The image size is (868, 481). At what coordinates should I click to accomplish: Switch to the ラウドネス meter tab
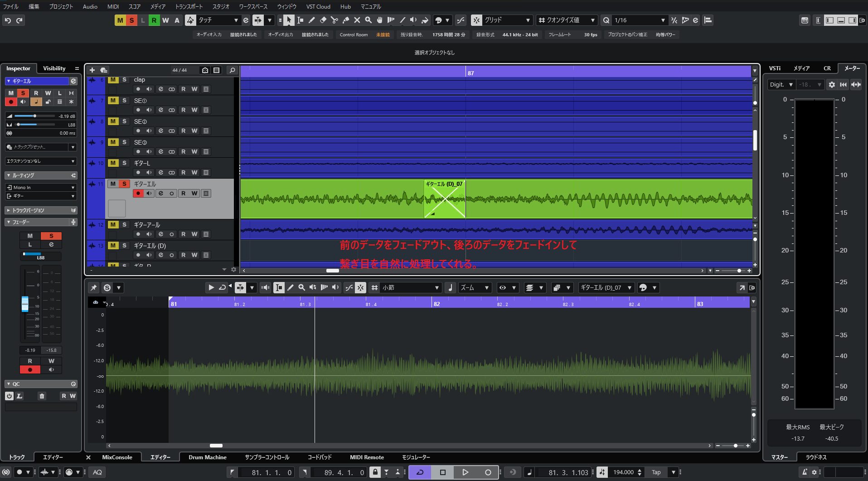[x=816, y=457]
